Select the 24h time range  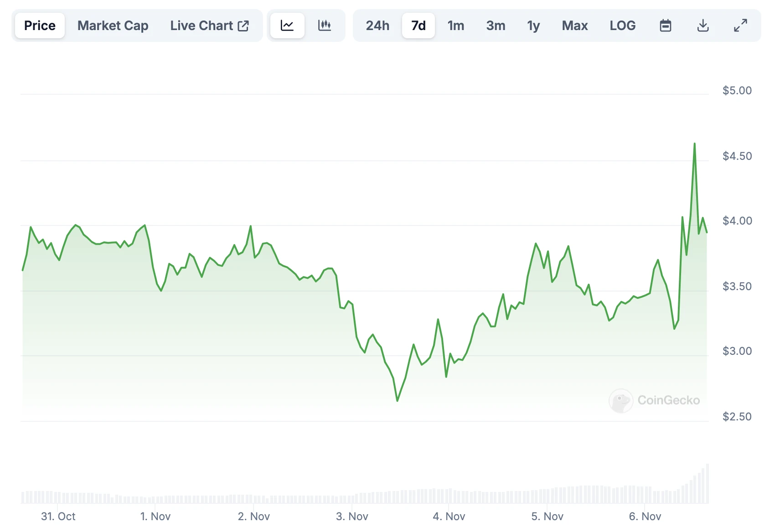pyautogui.click(x=377, y=26)
